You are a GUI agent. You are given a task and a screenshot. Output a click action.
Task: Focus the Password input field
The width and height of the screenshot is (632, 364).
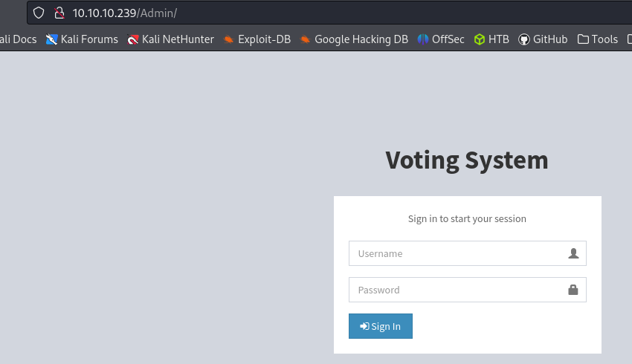tap(468, 290)
